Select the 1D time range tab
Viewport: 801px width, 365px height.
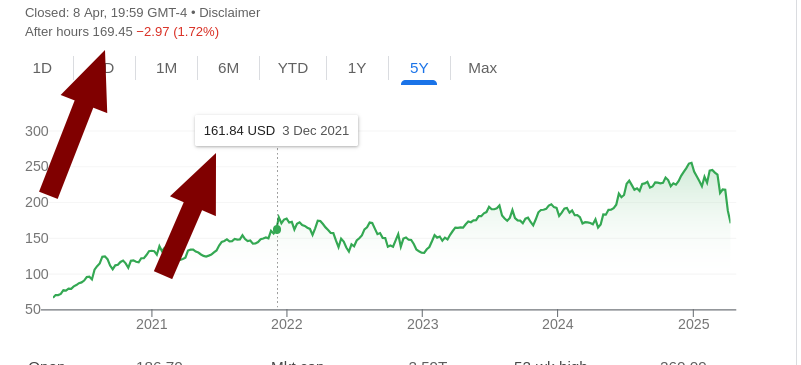point(42,68)
